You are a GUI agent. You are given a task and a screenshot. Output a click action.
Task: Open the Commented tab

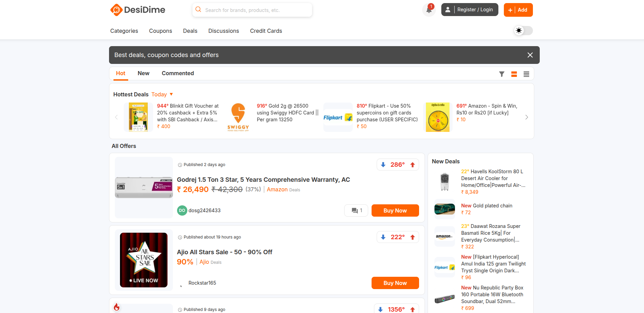(177, 73)
